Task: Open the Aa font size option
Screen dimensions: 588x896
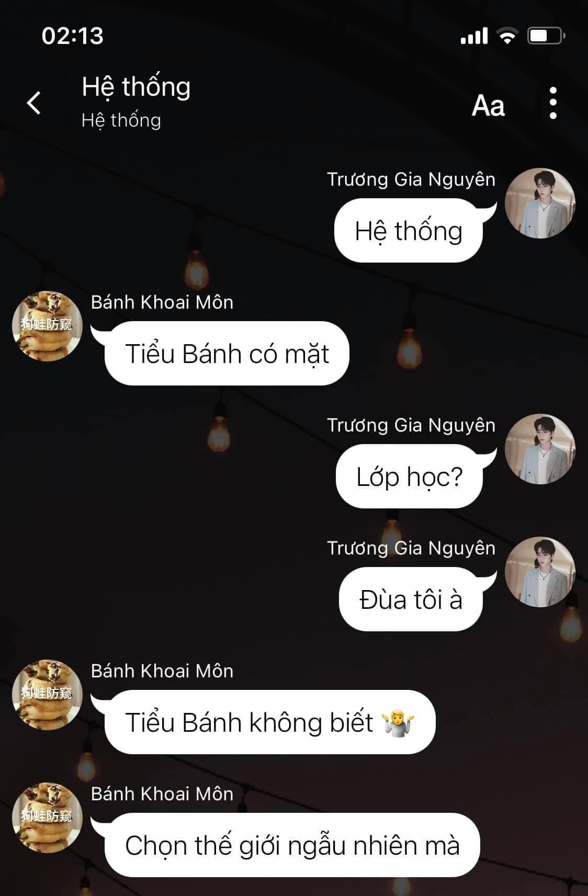Action: coord(488,105)
